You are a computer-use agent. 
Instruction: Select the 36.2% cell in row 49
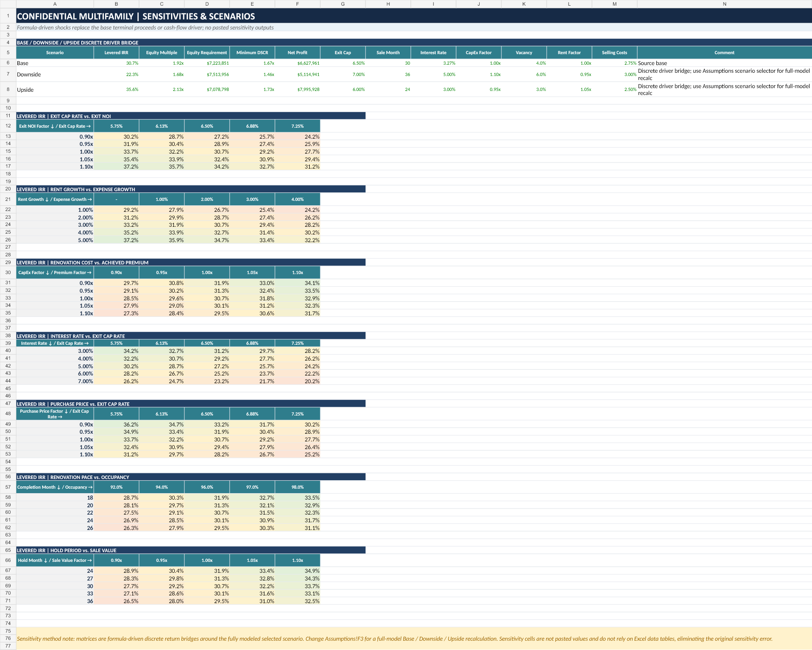point(116,424)
